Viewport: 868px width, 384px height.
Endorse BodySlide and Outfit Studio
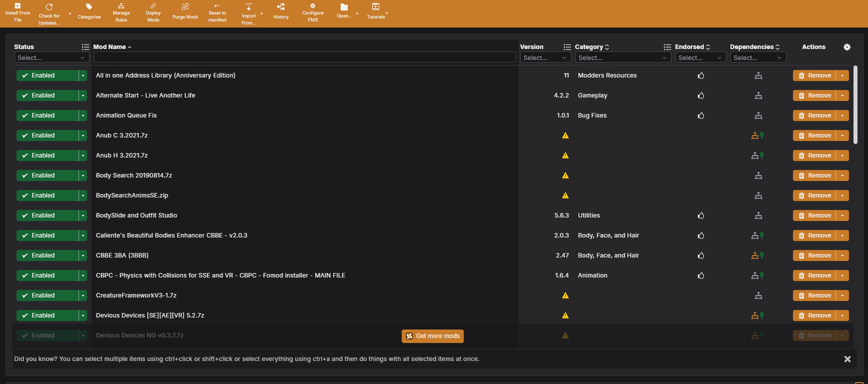pyautogui.click(x=701, y=215)
